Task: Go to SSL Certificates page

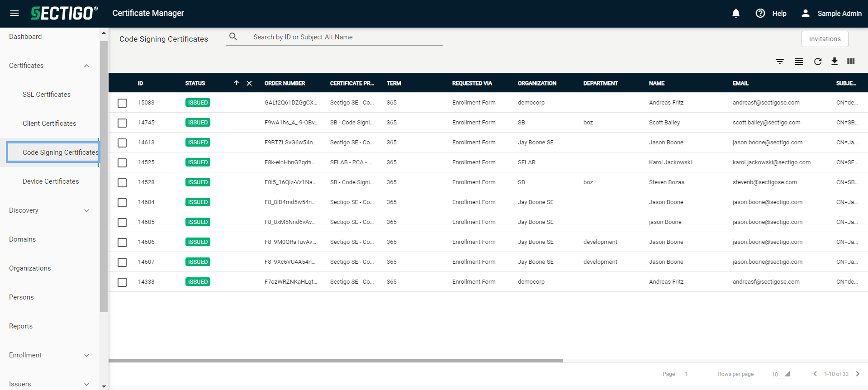Action: pos(47,95)
